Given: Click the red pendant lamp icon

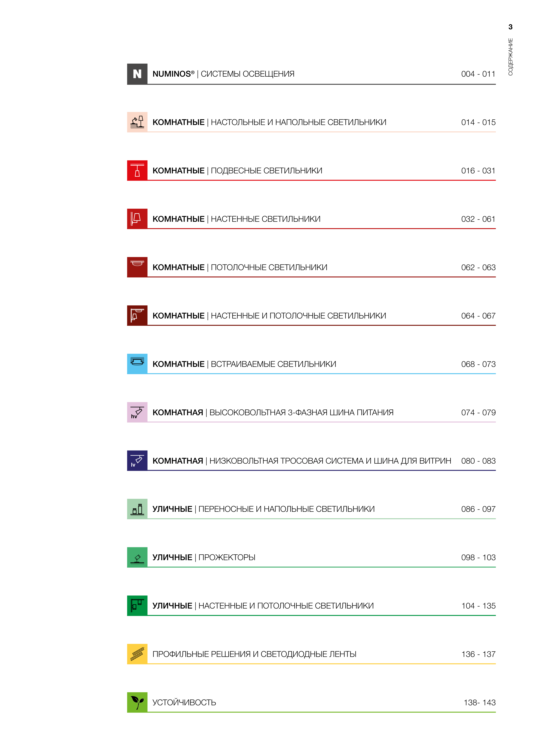Looking at the screenshot, I should point(137,171).
